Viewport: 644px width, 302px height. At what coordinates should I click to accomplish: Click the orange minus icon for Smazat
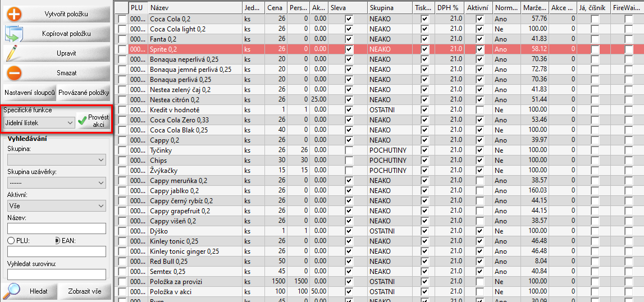pos(13,73)
